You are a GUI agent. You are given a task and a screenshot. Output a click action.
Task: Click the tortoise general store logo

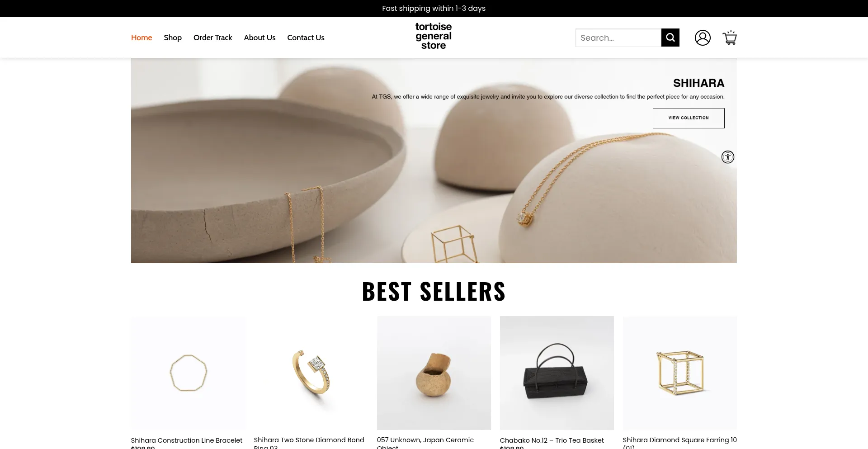point(434,36)
